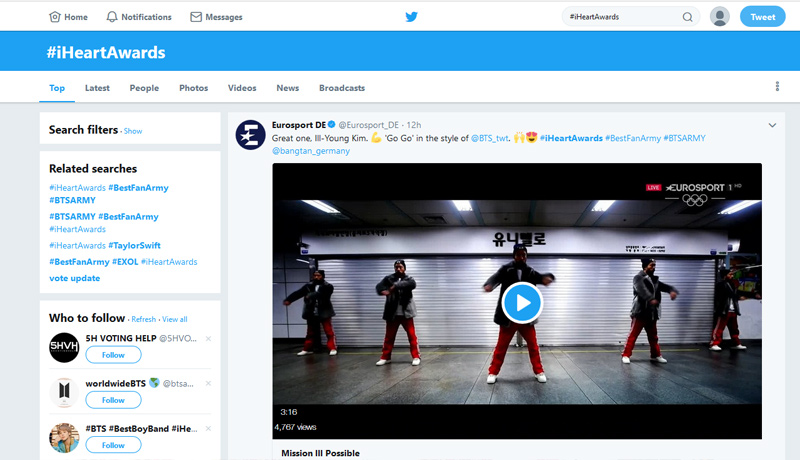This screenshot has height=460, width=800.
Task: Dismiss the 5H VOTING HELP suggestion
Action: (208, 339)
